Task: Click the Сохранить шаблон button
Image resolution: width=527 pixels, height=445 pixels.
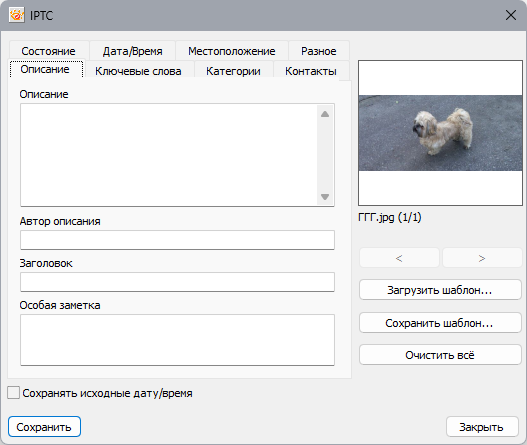Action: click(x=440, y=323)
